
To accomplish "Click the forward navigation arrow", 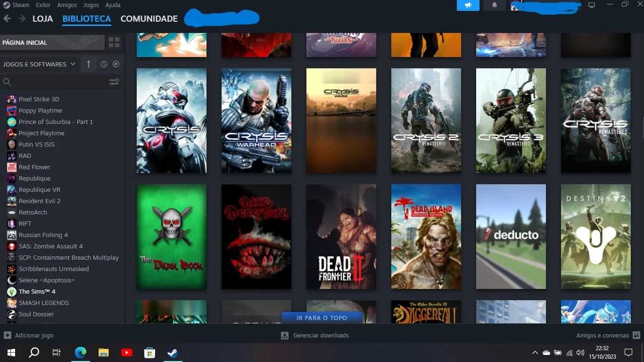I will click(22, 19).
